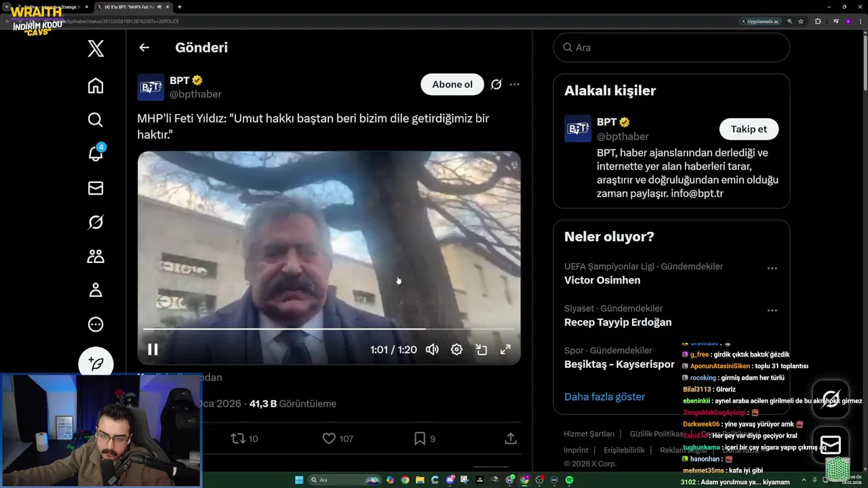Screen dimensions: 868x488
Task: Open options for Recep Tayyip Erdoğan trend
Action: point(772,310)
